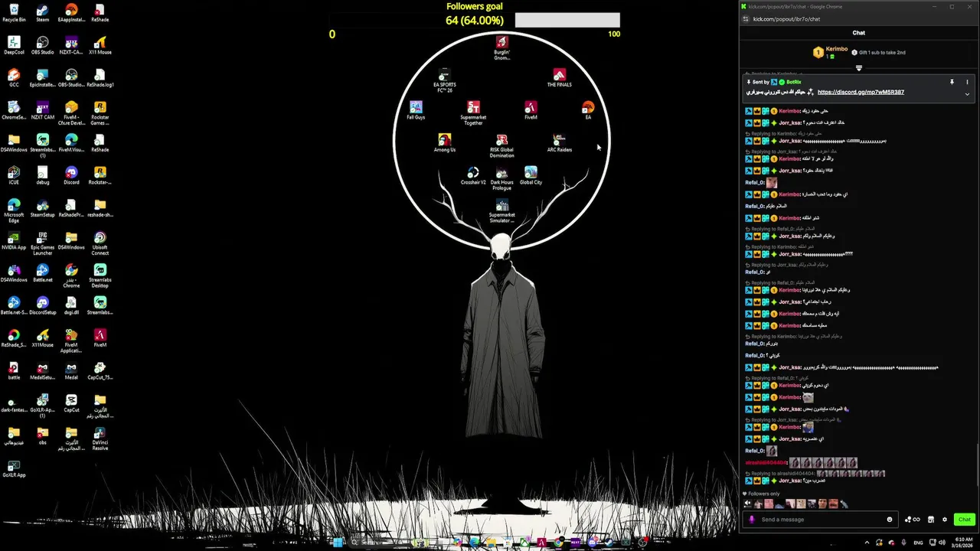Click the Chat header title
The height and width of the screenshot is (551, 980).
[859, 33]
